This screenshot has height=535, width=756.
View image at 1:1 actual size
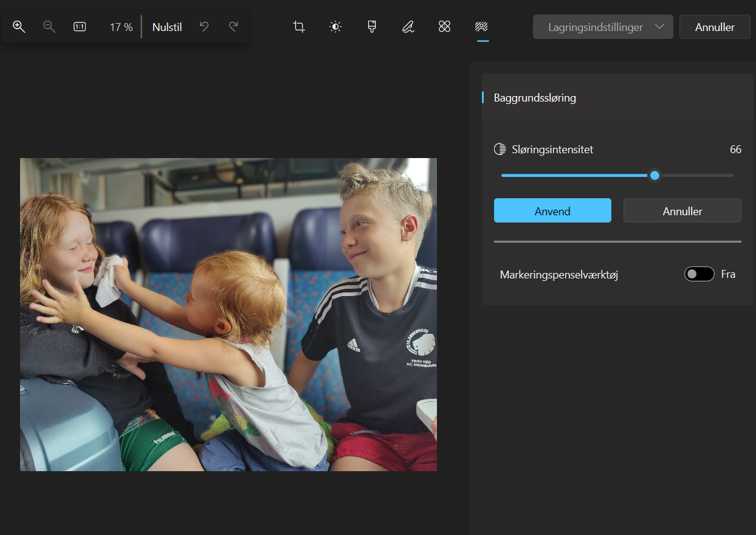point(79,27)
